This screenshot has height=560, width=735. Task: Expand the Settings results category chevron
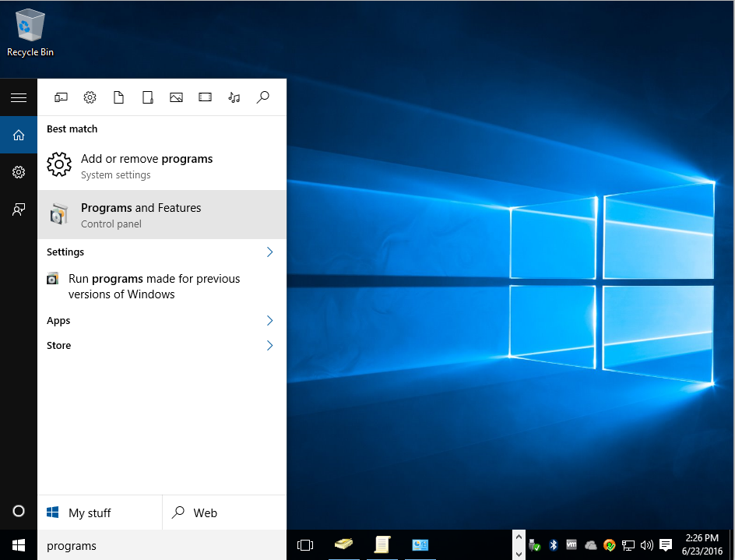tap(269, 252)
